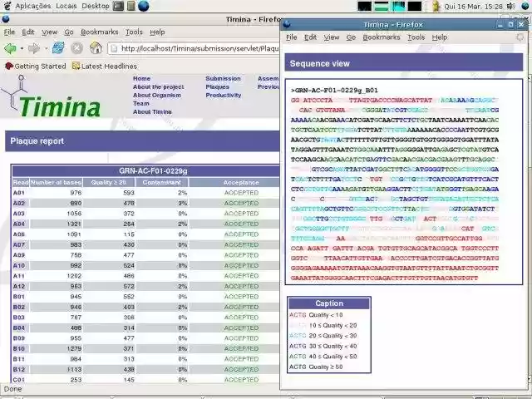Open read B01 in plaque table
The image size is (532, 399).
pyautogui.click(x=18, y=297)
